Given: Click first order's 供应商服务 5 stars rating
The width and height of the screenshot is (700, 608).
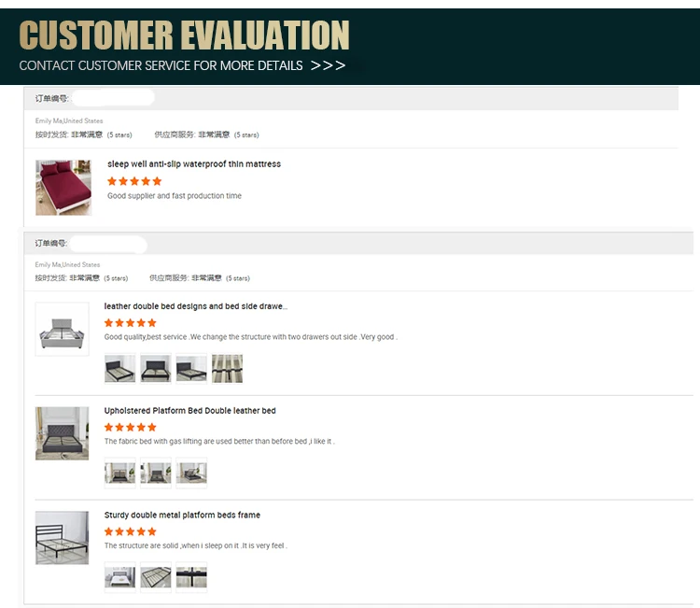Looking at the screenshot, I should pyautogui.click(x=206, y=134).
